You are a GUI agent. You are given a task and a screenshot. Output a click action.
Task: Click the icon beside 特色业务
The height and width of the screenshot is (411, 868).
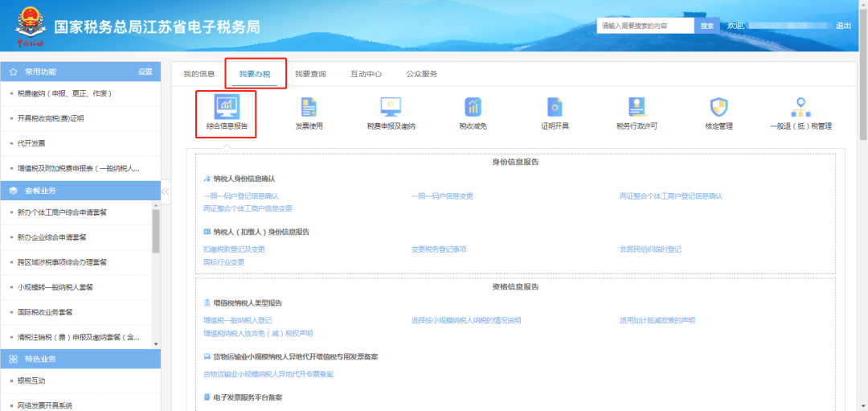[x=14, y=359]
